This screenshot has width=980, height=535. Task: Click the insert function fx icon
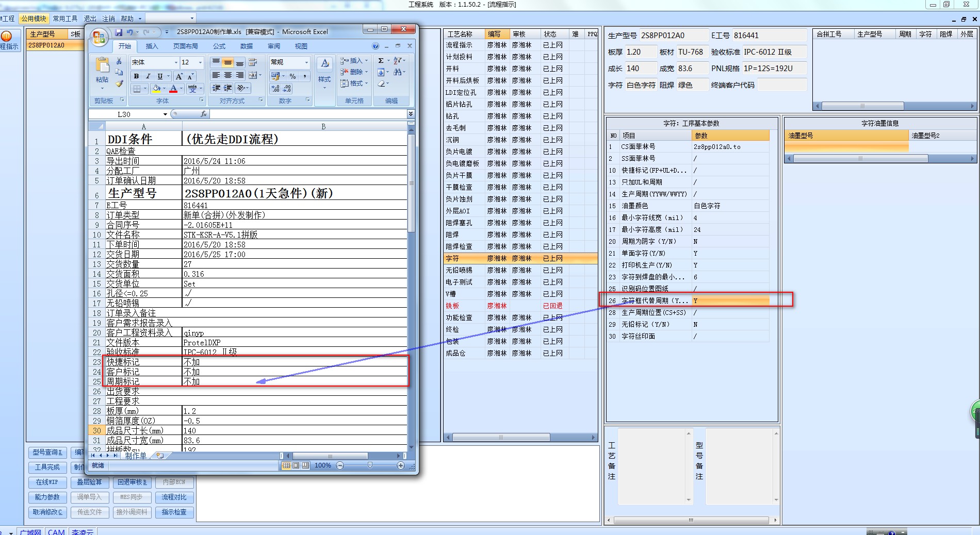[204, 114]
